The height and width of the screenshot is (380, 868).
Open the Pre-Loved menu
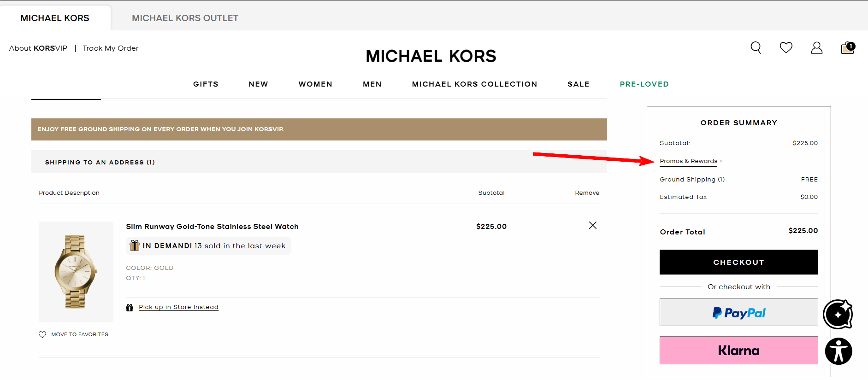pos(644,84)
